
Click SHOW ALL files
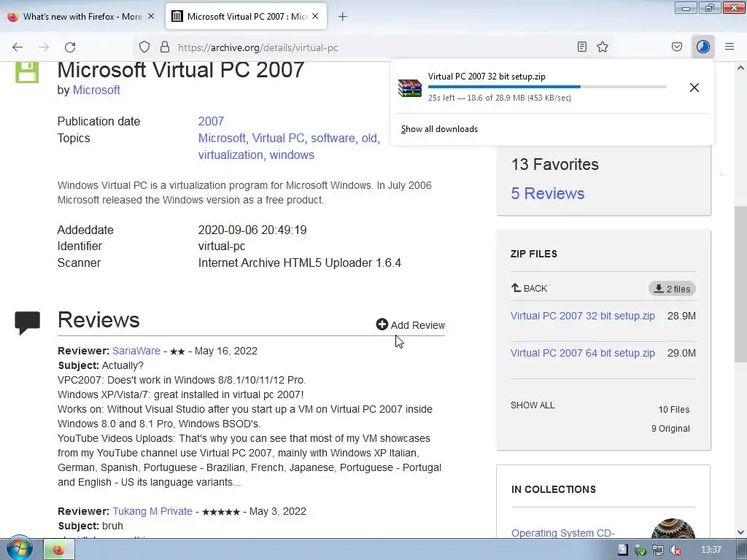coord(533,405)
